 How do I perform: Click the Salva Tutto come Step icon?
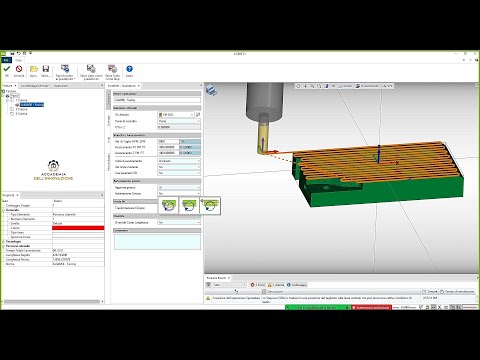[x=112, y=69]
